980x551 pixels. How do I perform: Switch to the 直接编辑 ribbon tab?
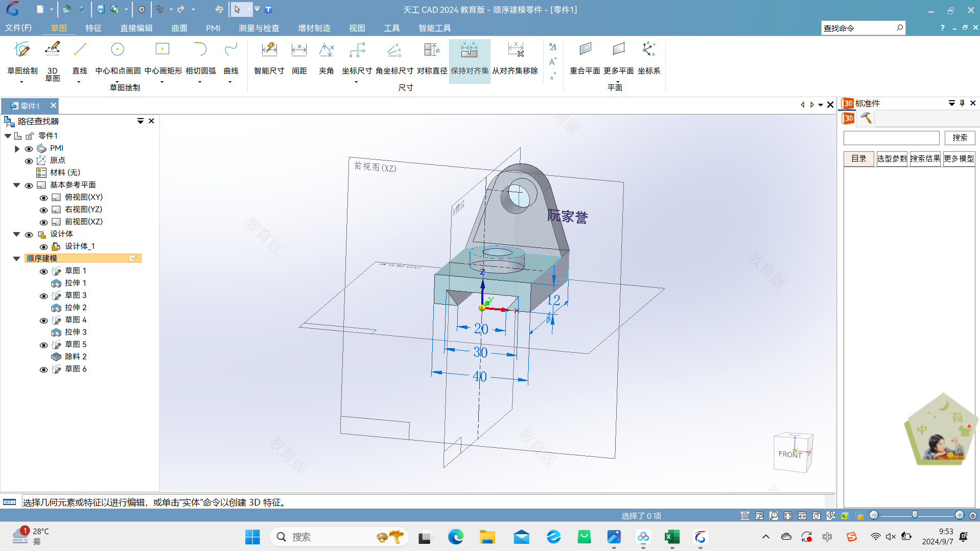point(136,28)
